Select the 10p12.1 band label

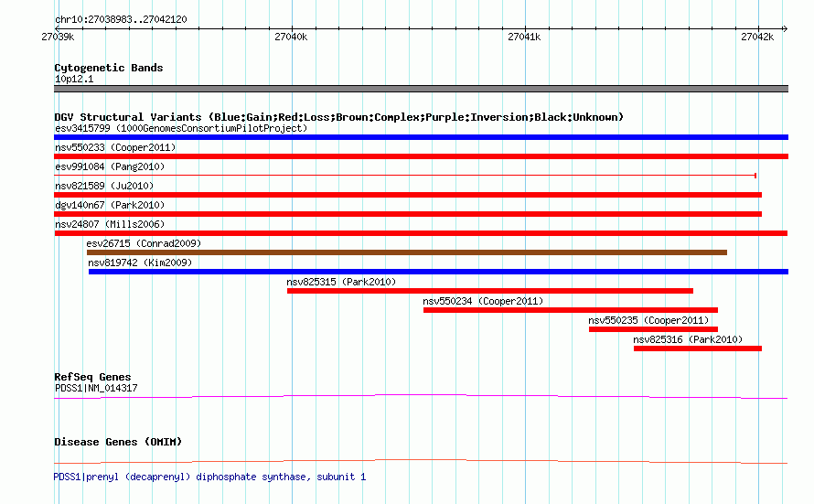point(74,79)
